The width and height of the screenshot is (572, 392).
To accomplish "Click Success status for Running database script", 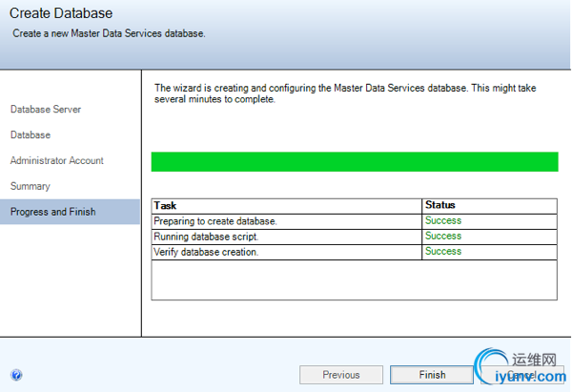I will click(x=443, y=236).
